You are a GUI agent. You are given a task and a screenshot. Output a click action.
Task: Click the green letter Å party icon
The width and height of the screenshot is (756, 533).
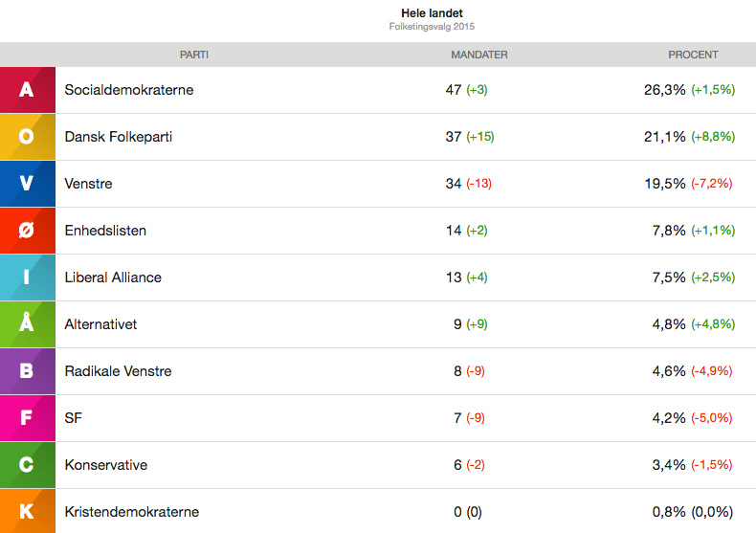tap(27, 324)
